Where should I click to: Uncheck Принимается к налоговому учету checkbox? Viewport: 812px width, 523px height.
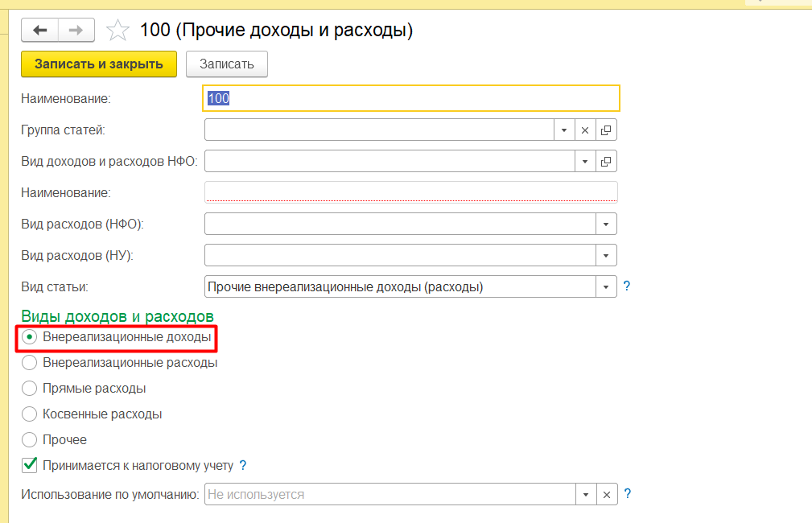point(29,465)
